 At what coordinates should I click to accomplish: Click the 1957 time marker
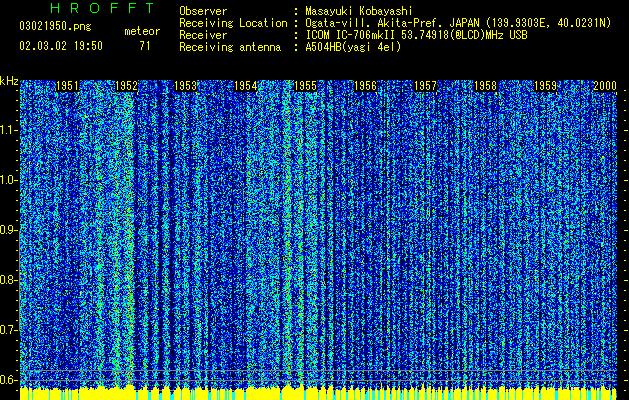click(425, 86)
